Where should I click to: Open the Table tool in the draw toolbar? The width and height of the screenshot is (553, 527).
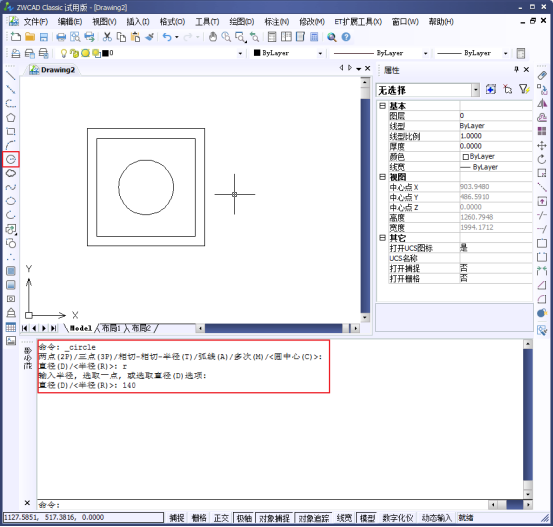[11, 327]
